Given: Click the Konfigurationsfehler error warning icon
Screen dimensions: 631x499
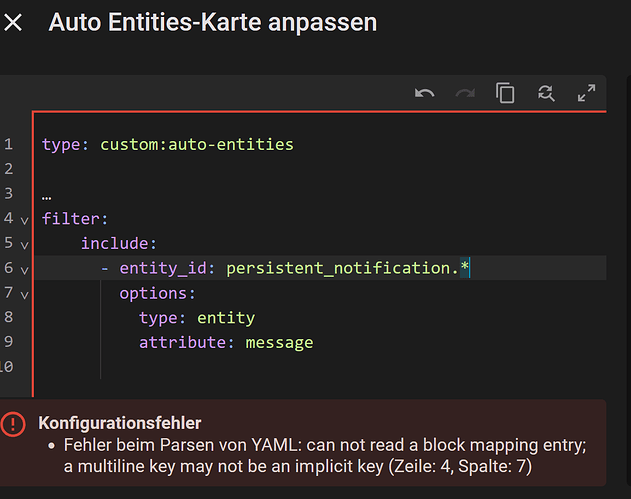Looking at the screenshot, I should [13, 424].
